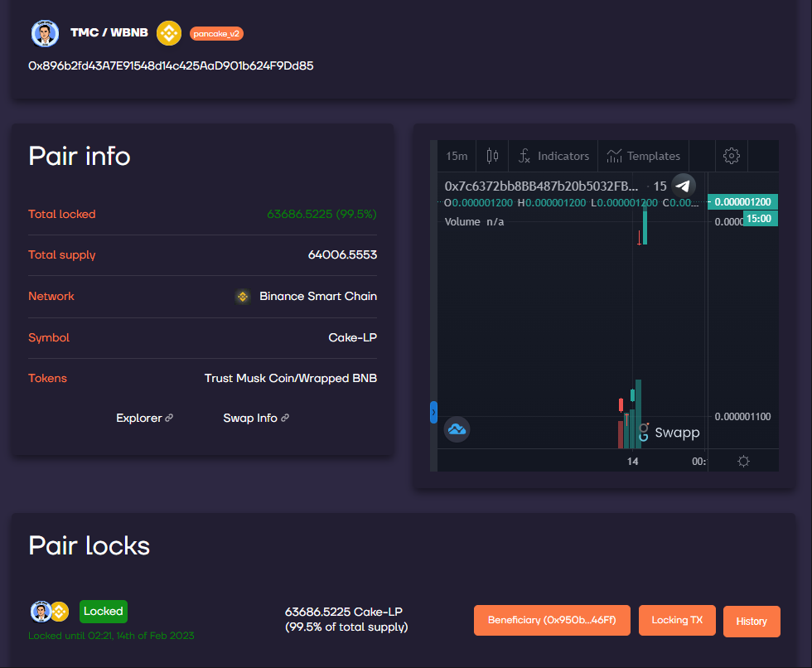
Task: Open the Indicators menu
Action: click(x=553, y=156)
